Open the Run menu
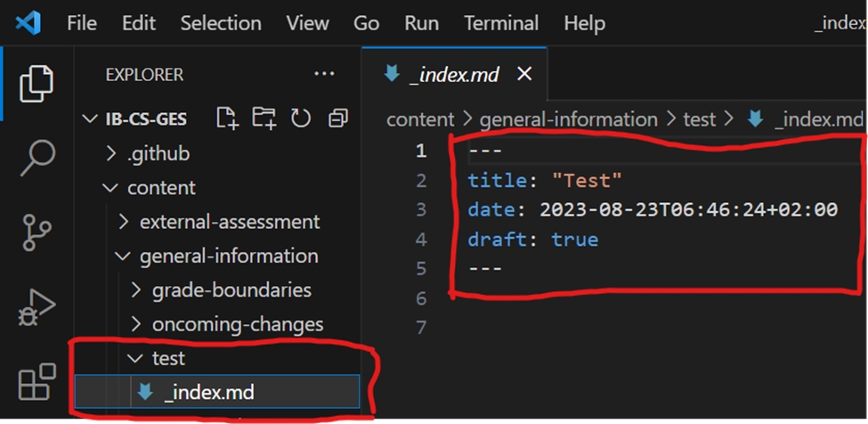 point(422,23)
